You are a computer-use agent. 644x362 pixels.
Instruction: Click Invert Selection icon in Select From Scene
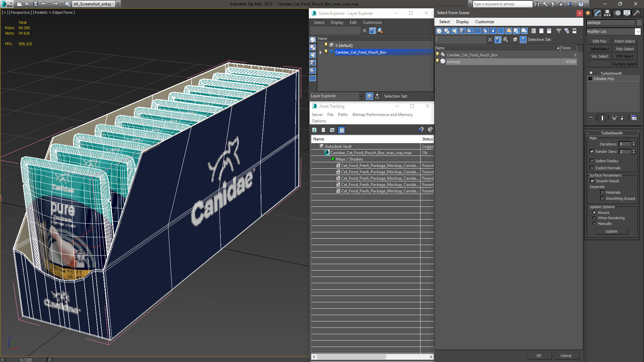549,31
